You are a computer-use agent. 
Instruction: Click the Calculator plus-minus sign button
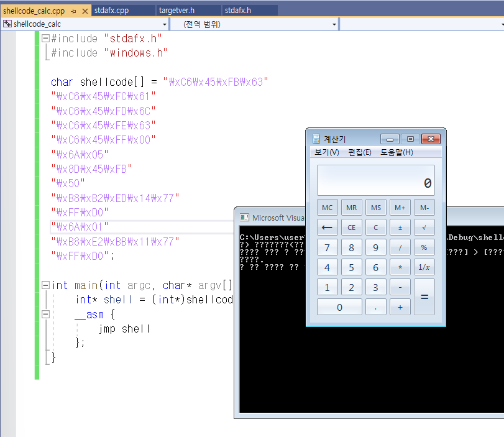[x=400, y=228]
